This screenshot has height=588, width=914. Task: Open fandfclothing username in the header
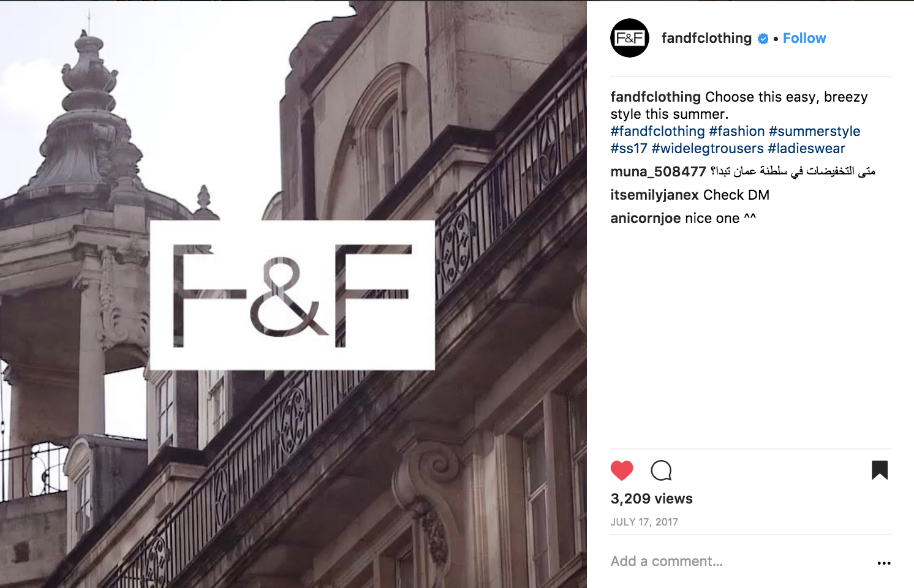click(x=706, y=38)
